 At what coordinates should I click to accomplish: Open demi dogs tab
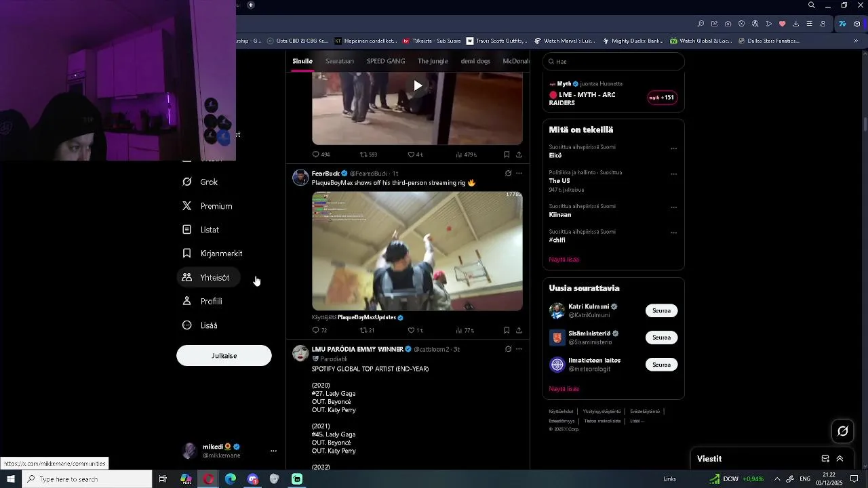tap(475, 61)
